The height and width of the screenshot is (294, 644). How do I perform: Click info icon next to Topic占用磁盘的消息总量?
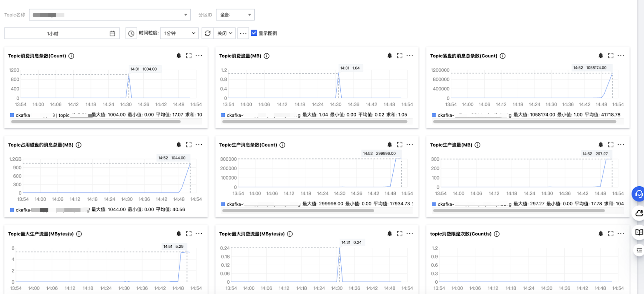[x=78, y=145]
